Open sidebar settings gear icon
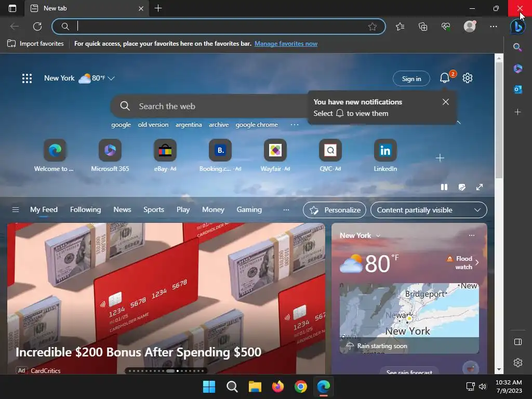 click(518, 362)
